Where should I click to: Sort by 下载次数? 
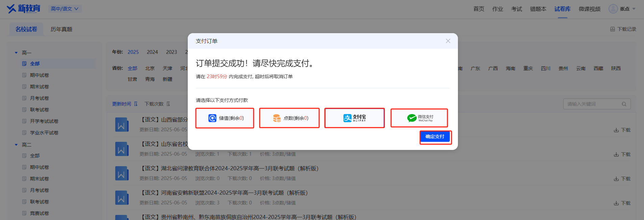pos(157,104)
